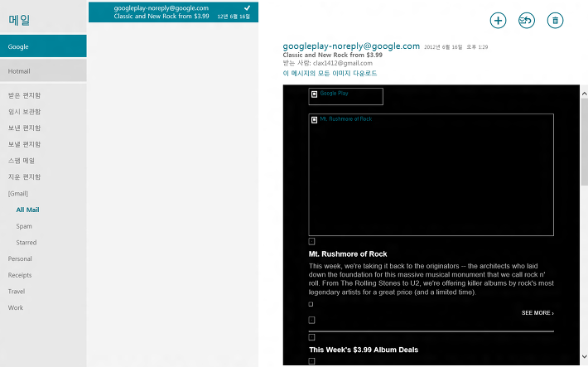Click the download all images link

[330, 73]
